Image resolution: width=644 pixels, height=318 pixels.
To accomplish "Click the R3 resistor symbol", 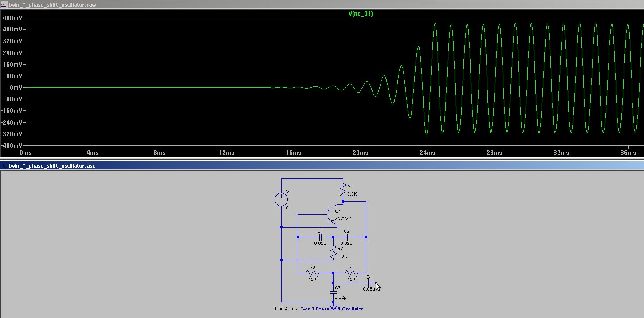I will pos(312,273).
